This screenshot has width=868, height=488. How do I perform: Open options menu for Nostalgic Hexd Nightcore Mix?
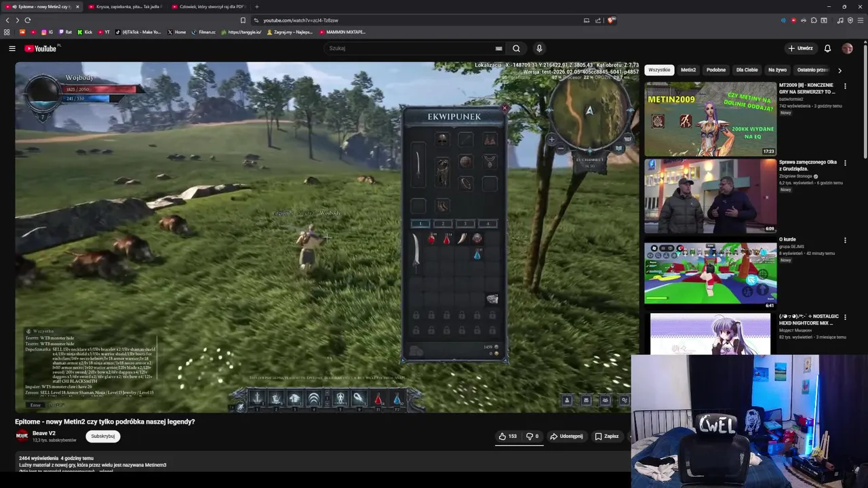(x=845, y=317)
